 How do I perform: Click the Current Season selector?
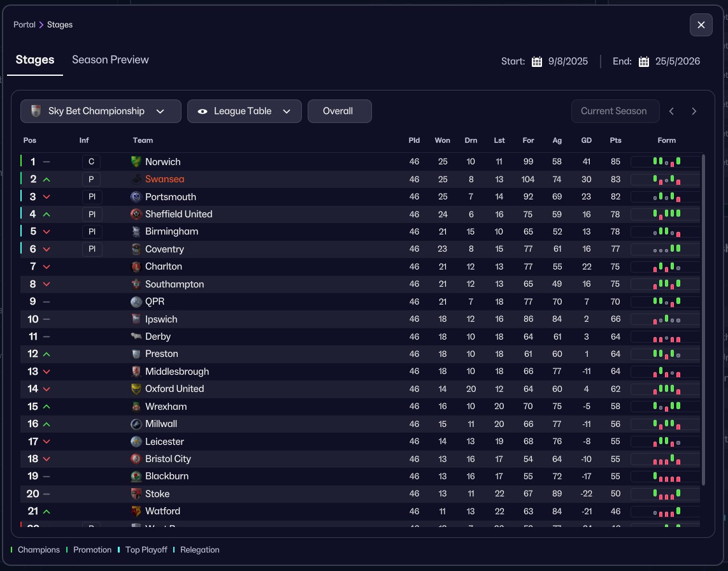point(613,111)
